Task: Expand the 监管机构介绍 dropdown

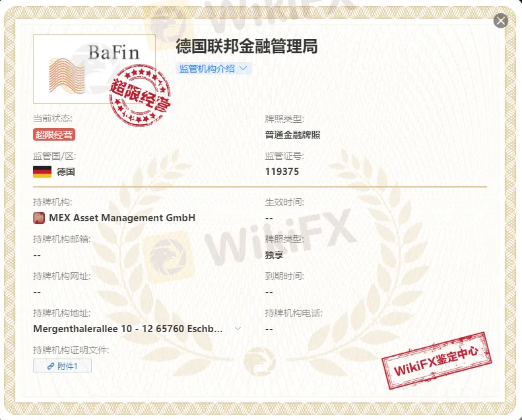Action: click(x=214, y=69)
